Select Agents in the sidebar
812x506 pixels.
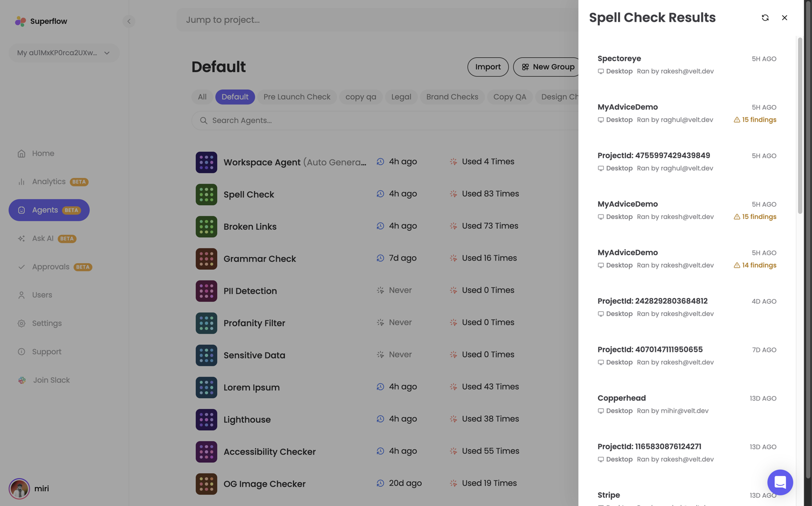coord(49,210)
